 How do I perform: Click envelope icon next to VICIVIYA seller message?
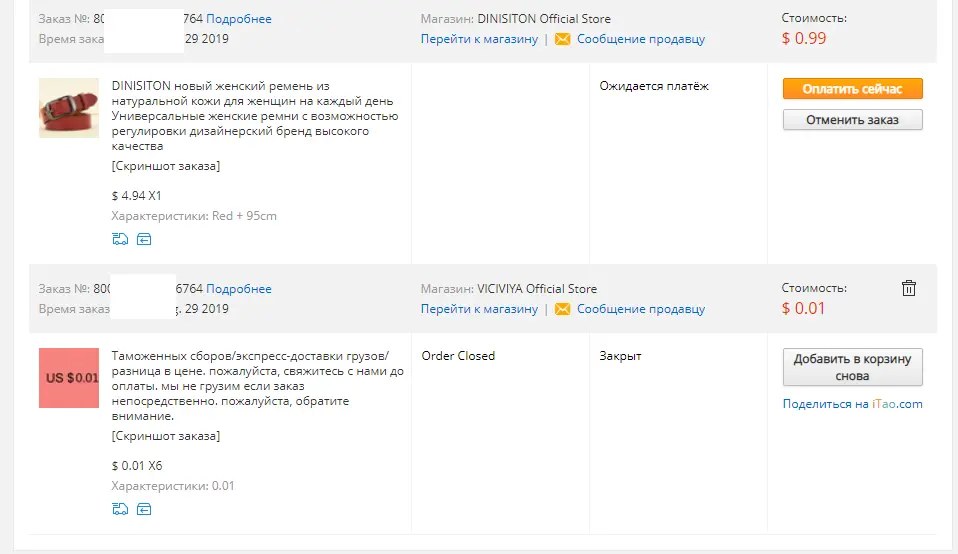(x=562, y=309)
